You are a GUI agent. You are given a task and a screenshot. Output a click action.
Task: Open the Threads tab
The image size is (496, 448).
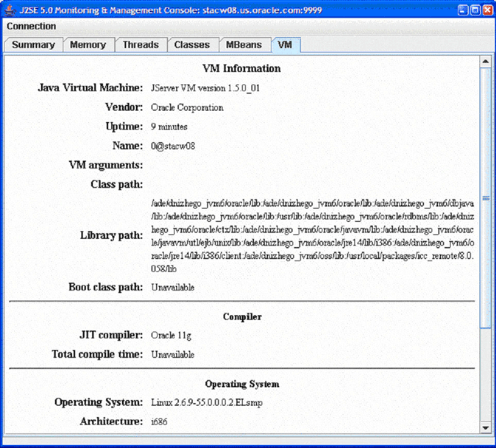141,45
